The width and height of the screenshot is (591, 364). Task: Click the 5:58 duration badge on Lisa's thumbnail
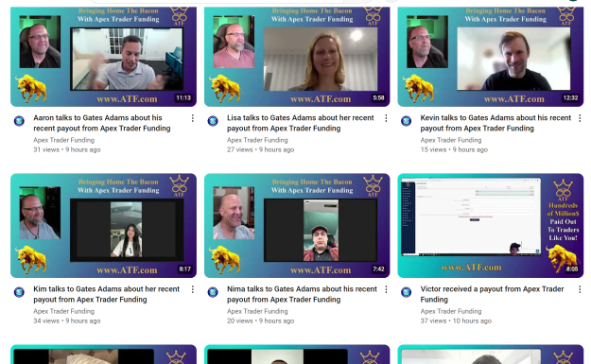tap(378, 98)
